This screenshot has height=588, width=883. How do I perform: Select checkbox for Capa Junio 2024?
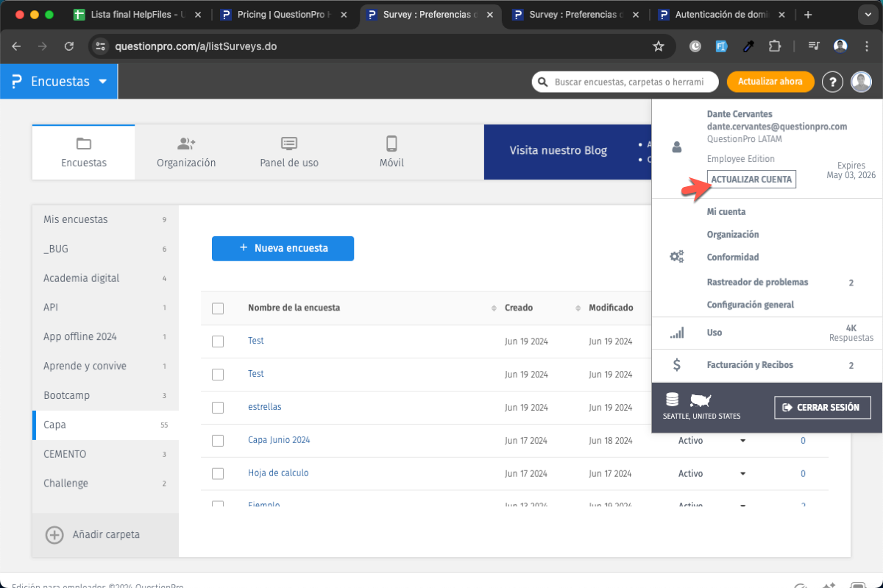pyautogui.click(x=218, y=441)
